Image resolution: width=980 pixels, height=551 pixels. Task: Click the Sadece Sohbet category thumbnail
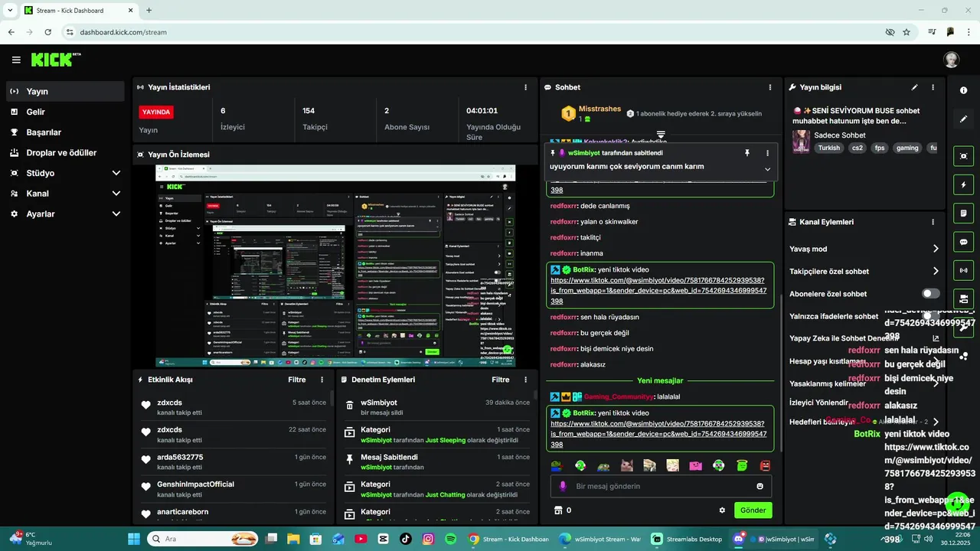(x=801, y=142)
